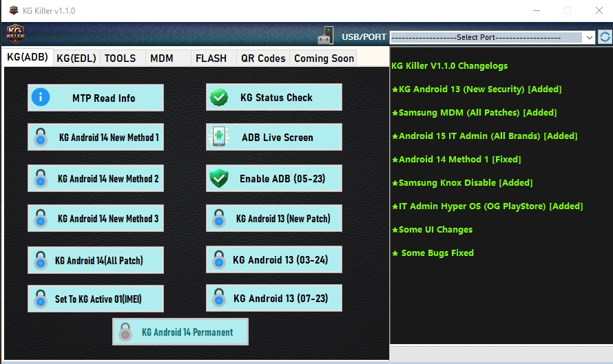Click the padlock icon on KG Android 14 New Method 3
This screenshot has height=364, width=613.
(x=41, y=218)
